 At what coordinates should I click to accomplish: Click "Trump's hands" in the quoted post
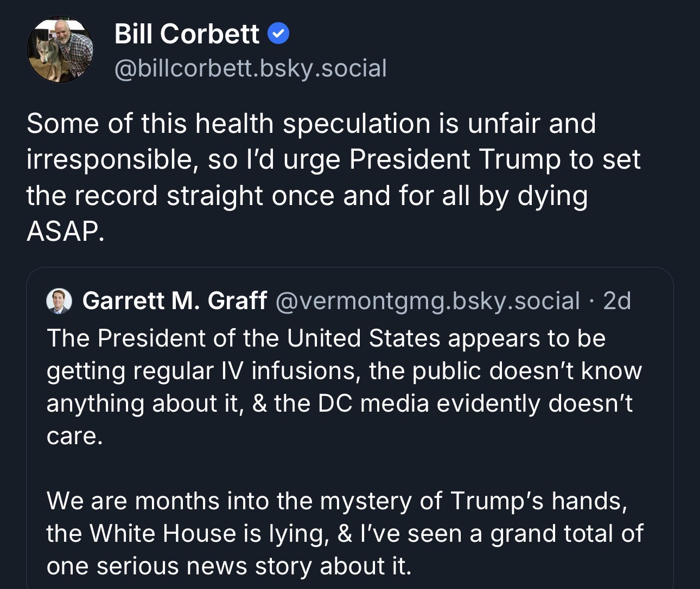coord(538,501)
